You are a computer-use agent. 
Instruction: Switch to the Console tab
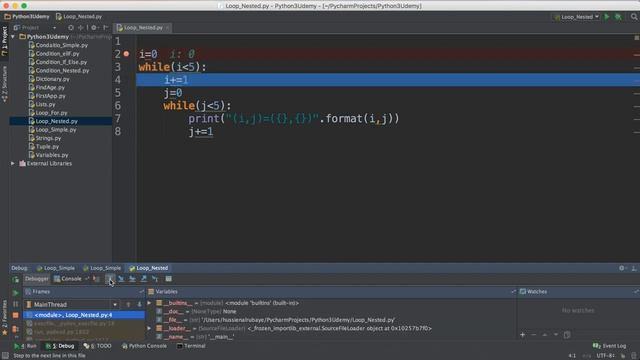click(68, 279)
